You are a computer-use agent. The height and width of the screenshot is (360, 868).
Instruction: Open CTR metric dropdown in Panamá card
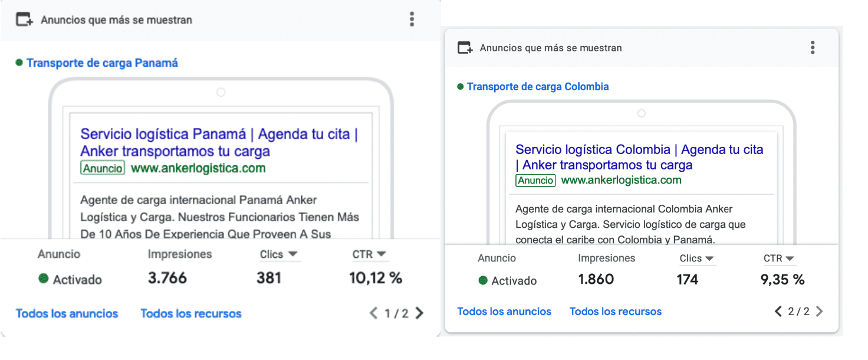click(369, 254)
